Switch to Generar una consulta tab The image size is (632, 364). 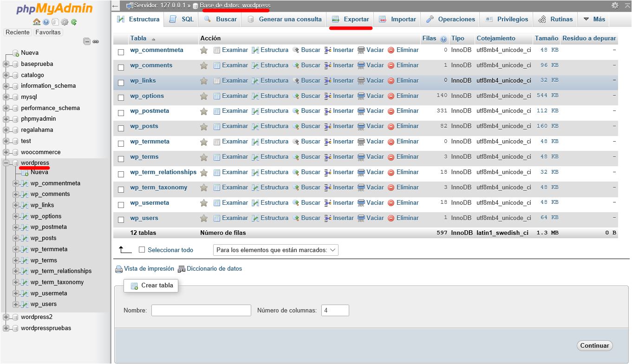tap(284, 19)
